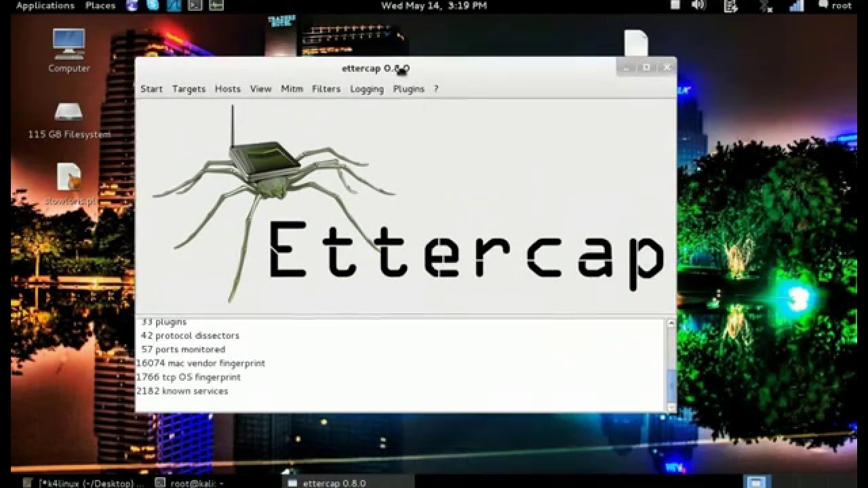Open the View menu
The width and height of the screenshot is (868, 488).
pos(260,89)
